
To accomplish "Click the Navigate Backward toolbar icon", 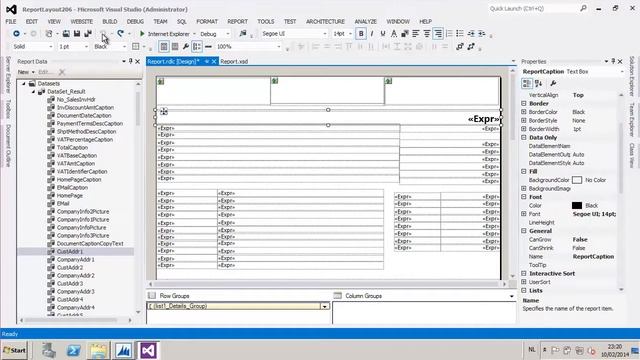I will 16,33.
